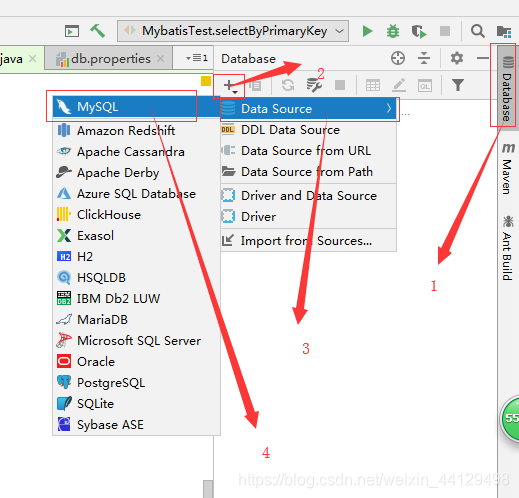Click the Edit Source pencil icon

(399, 85)
